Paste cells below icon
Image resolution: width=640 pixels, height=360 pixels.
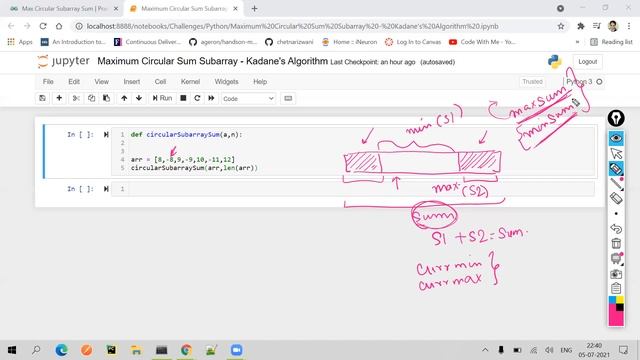coord(107,98)
